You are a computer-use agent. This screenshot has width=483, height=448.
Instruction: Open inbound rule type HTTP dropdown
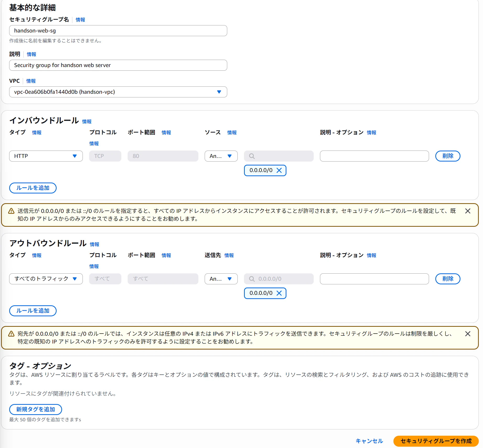(x=46, y=156)
